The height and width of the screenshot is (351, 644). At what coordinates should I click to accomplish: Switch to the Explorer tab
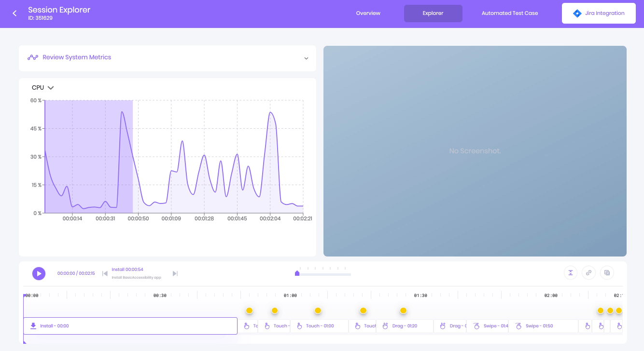pyautogui.click(x=433, y=13)
